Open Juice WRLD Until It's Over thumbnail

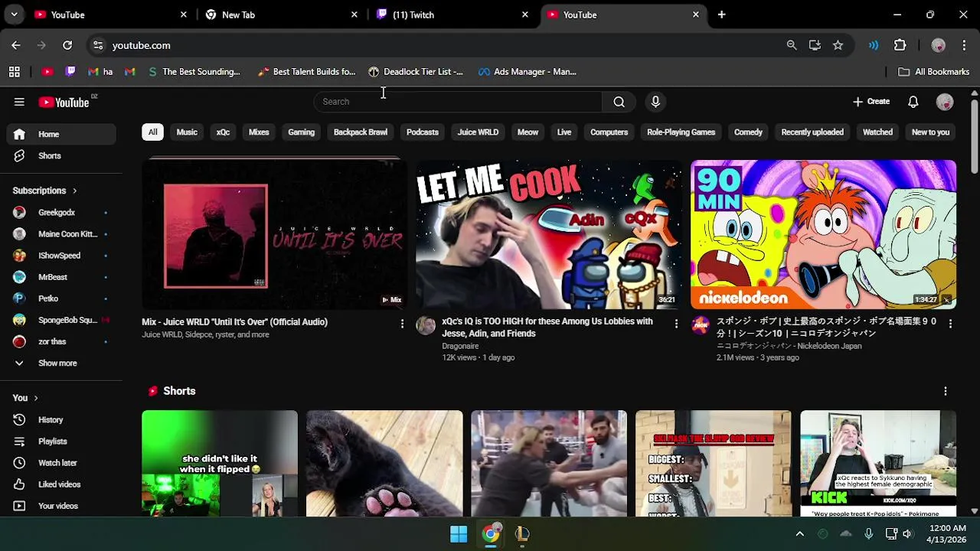tap(274, 234)
